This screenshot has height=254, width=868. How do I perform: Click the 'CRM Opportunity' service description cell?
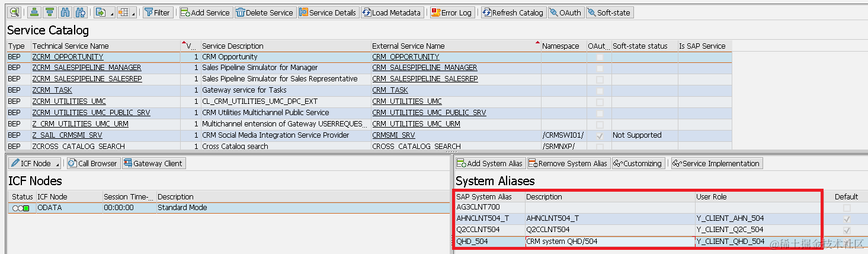(x=286, y=57)
